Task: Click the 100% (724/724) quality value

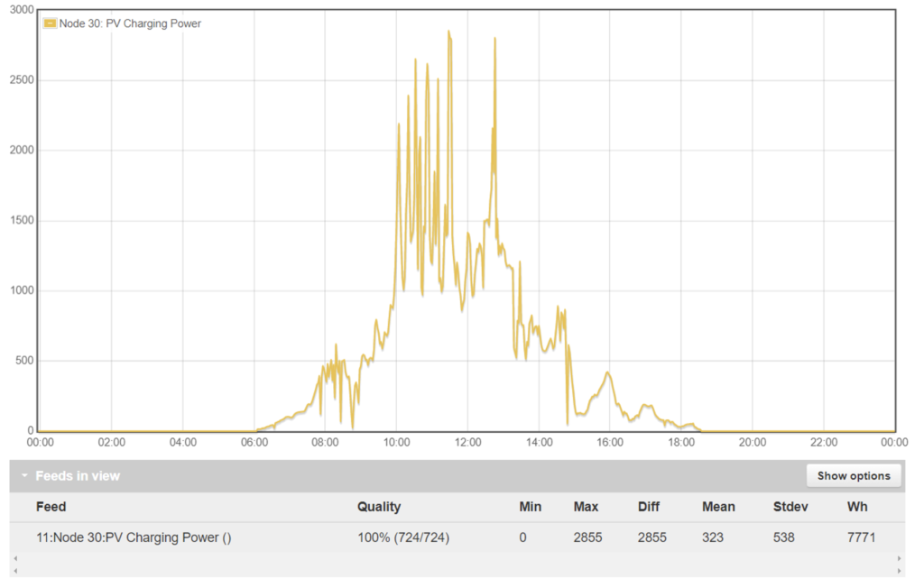Action: pyautogui.click(x=403, y=537)
